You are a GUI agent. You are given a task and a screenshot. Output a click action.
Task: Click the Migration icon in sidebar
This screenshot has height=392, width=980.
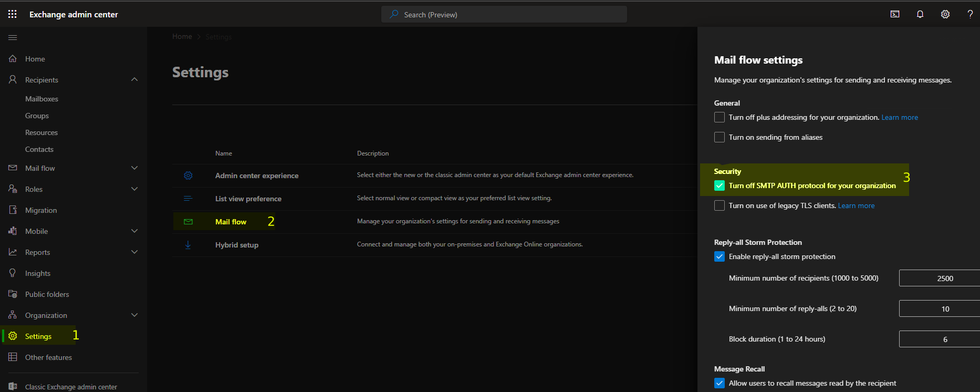13,210
